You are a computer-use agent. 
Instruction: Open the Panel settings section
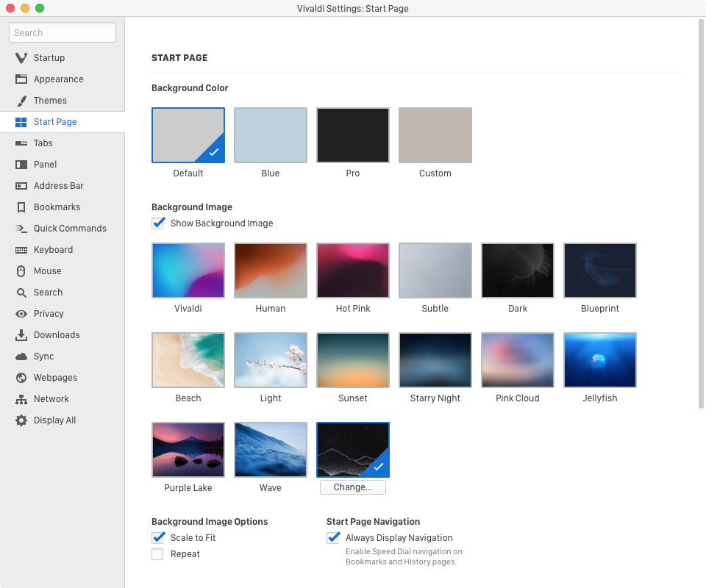click(63, 165)
